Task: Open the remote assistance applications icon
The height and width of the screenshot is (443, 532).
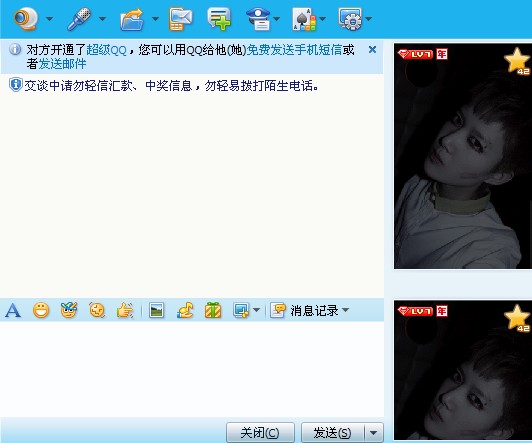Action: [350, 19]
